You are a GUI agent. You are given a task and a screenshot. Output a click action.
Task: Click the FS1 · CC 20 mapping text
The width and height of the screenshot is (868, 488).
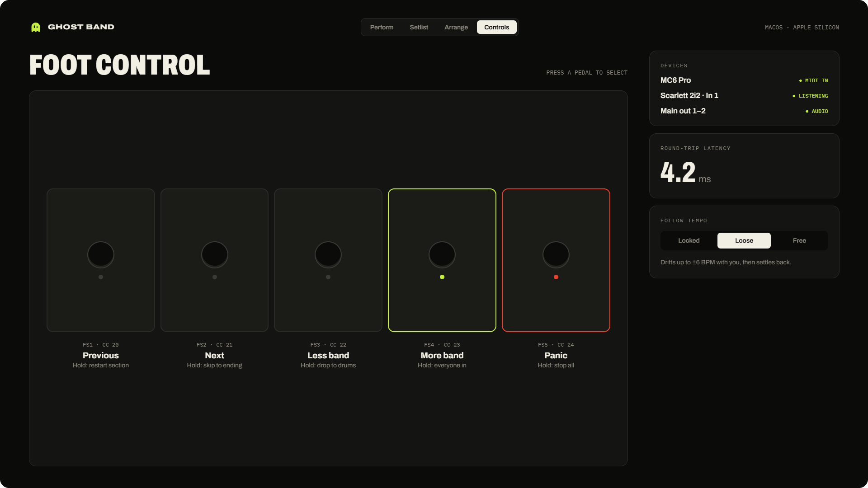coord(101,345)
